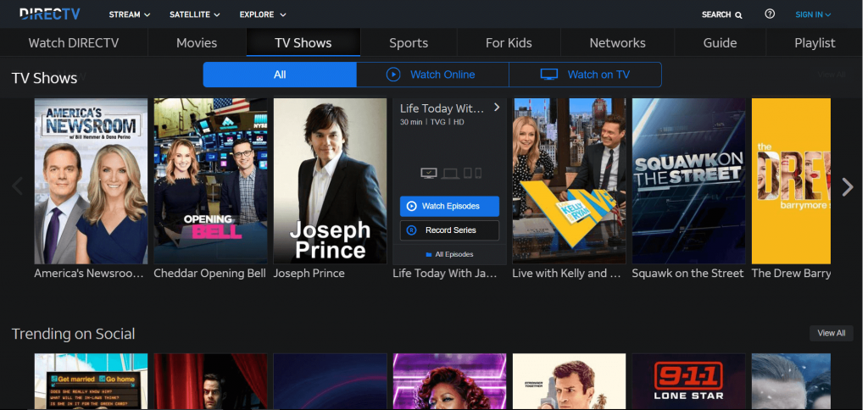Open Live with Kelly and Ryan poster
This screenshot has width=868, height=410.
pos(569,181)
